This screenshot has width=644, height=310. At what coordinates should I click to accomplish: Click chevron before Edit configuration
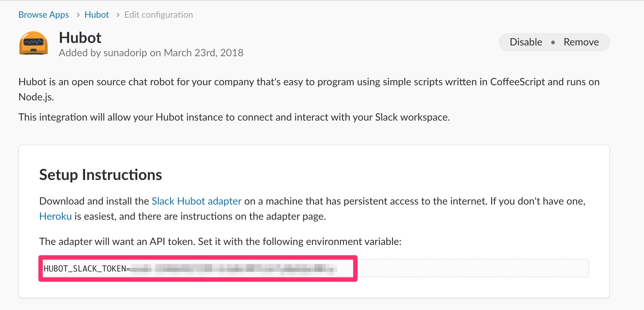tap(118, 15)
